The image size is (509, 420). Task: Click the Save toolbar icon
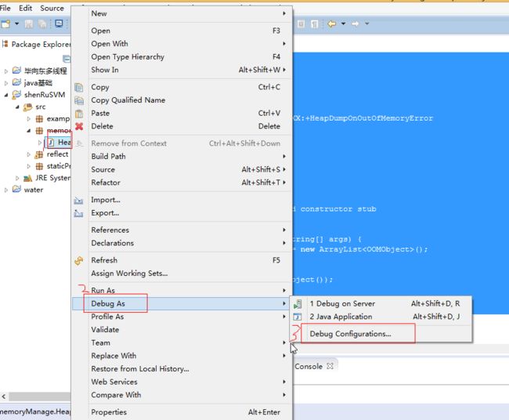pos(29,24)
